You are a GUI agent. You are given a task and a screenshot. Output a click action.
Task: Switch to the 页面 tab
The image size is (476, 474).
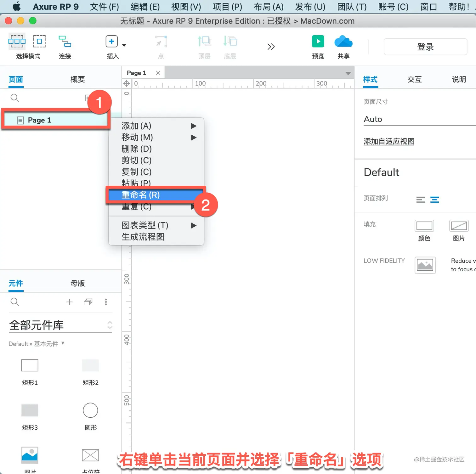[x=16, y=79]
